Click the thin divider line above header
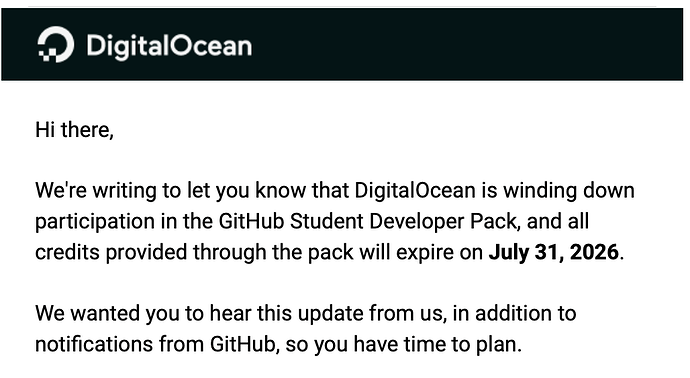This screenshot has height=378, width=690. click(x=342, y=6)
